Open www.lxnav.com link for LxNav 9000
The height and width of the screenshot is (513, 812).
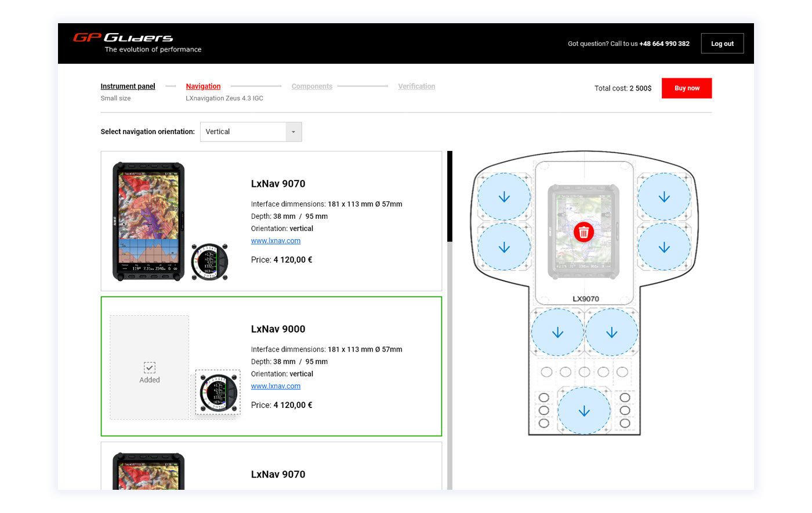click(275, 386)
